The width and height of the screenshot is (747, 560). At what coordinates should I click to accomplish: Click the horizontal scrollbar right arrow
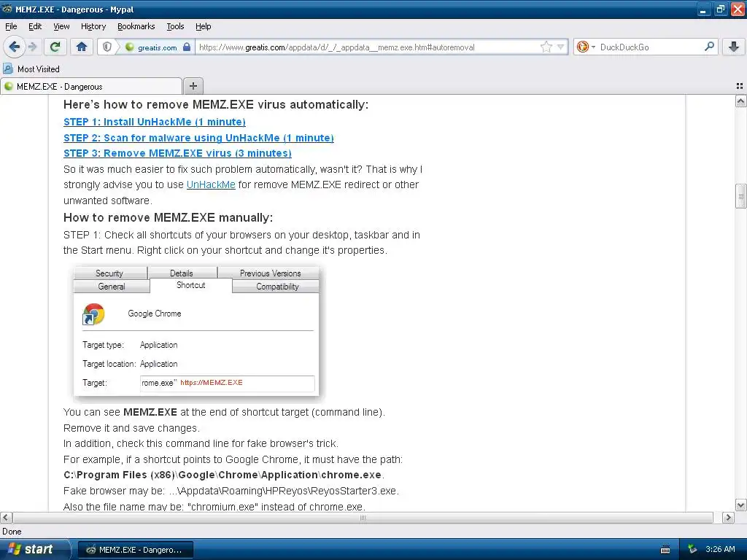click(x=728, y=517)
